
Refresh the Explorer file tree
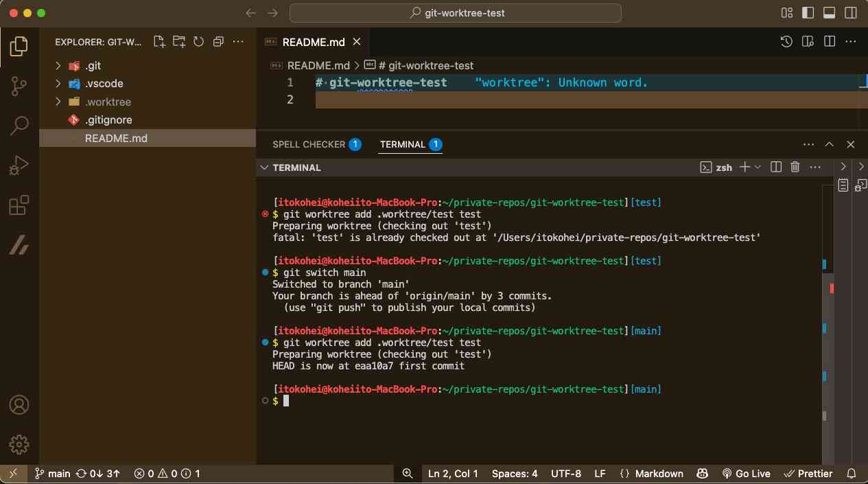198,42
